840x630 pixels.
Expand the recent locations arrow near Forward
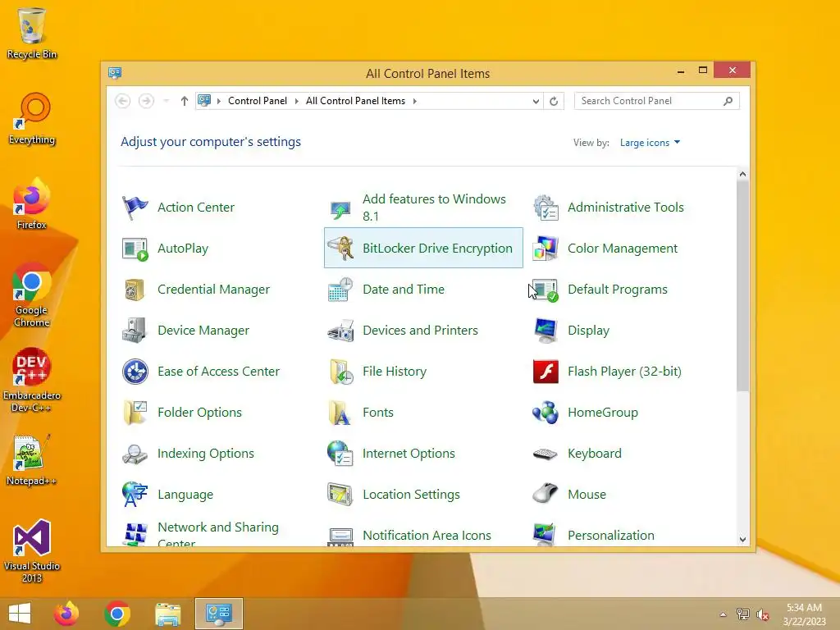pos(166,101)
